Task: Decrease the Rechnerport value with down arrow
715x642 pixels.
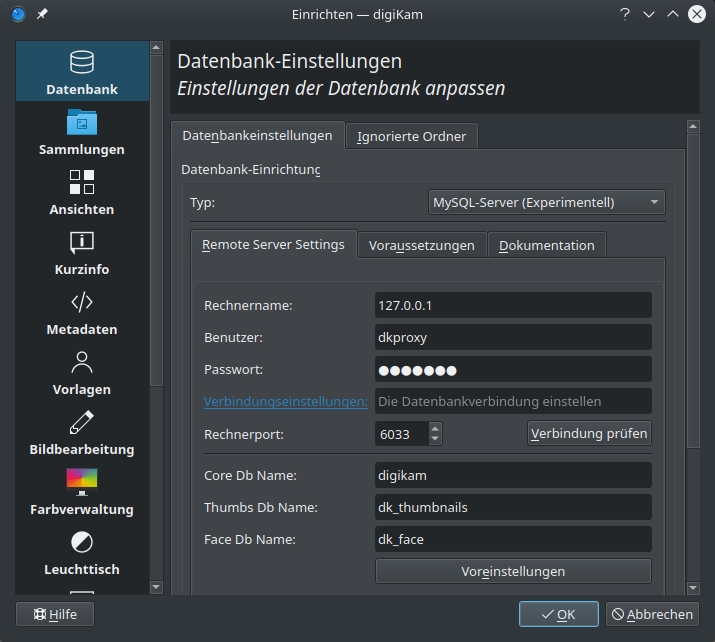Action: (435, 439)
